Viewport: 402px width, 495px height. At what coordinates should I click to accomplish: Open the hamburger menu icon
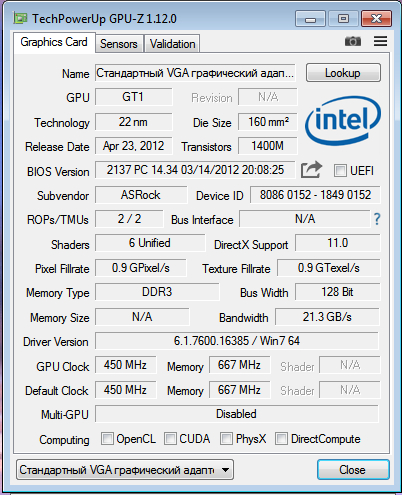[x=380, y=41]
